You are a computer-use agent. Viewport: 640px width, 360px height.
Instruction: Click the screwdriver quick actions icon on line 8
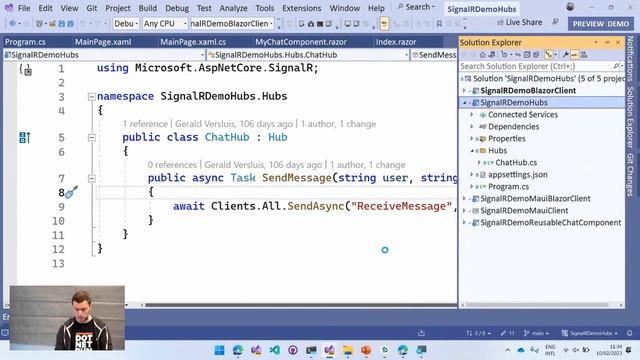71,192
